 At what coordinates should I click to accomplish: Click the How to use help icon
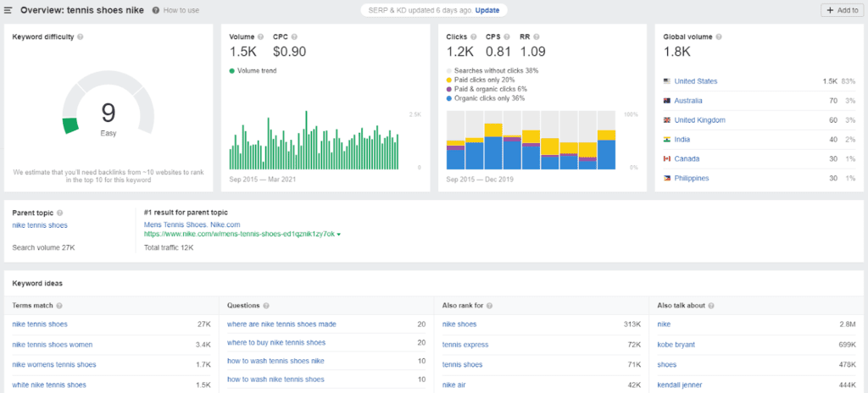click(156, 10)
